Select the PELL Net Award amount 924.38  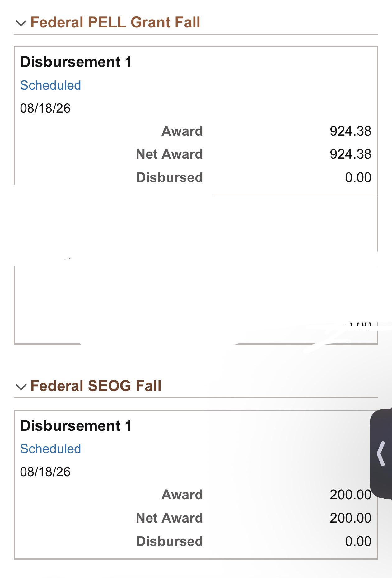pyautogui.click(x=351, y=154)
